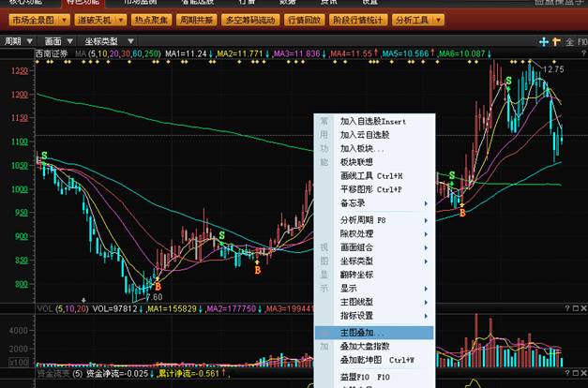Click the S marker near 9.00 level
The image size is (588, 388).
click(221, 235)
